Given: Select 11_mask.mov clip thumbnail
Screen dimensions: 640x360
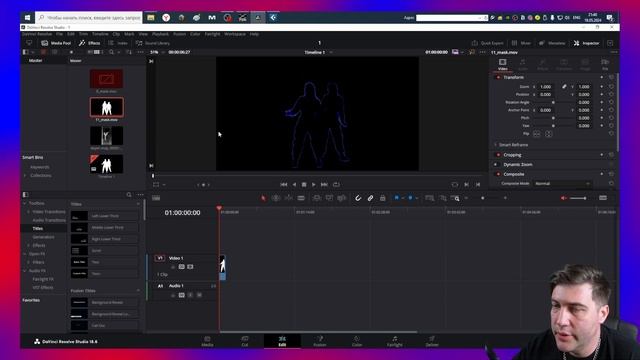Looking at the screenshot, I should click(x=107, y=107).
